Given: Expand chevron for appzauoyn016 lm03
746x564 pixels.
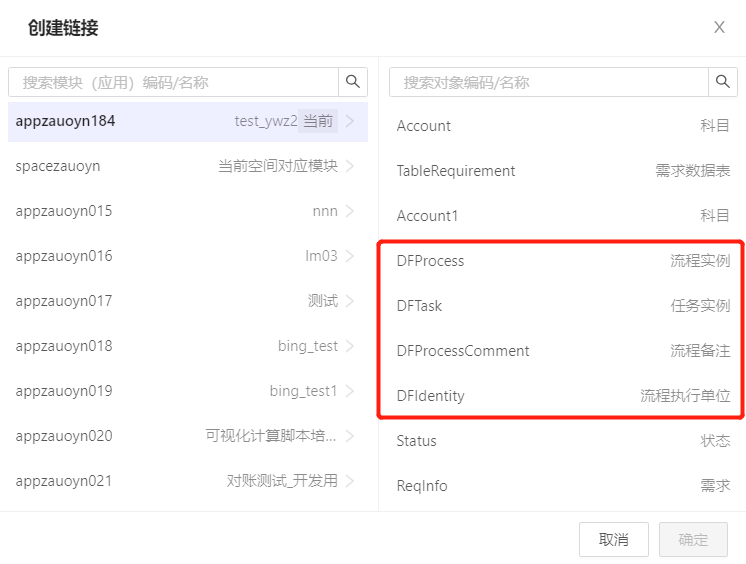Looking at the screenshot, I should (350, 256).
